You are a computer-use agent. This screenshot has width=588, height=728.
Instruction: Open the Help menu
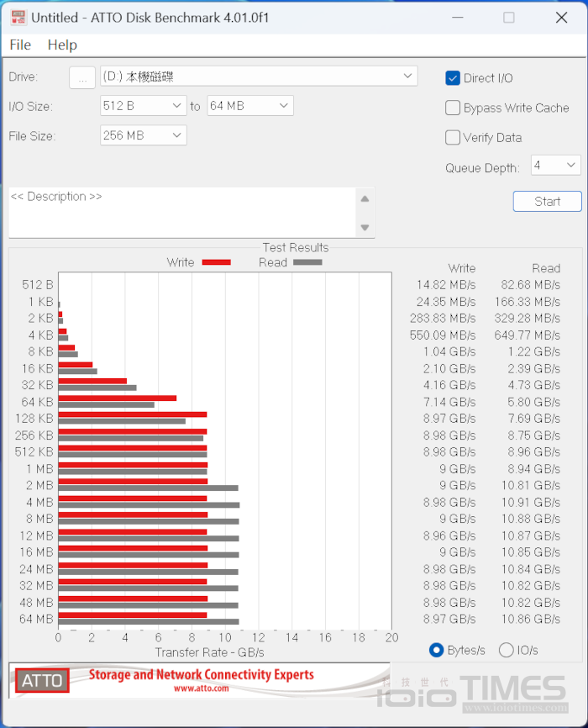(x=62, y=45)
